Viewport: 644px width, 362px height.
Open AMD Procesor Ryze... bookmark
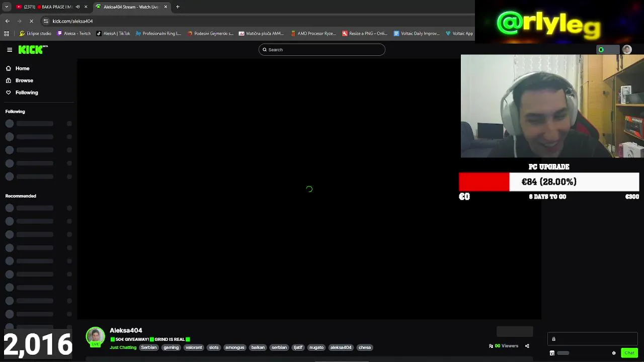[313, 34]
